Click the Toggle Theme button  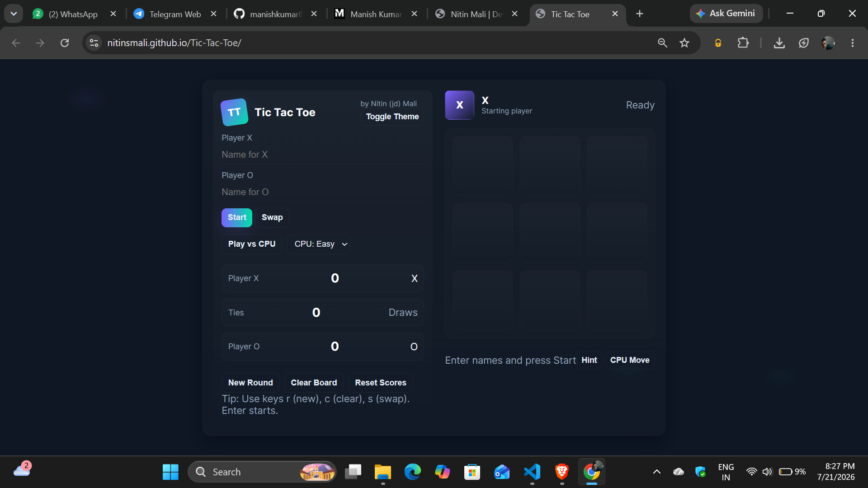coord(392,117)
